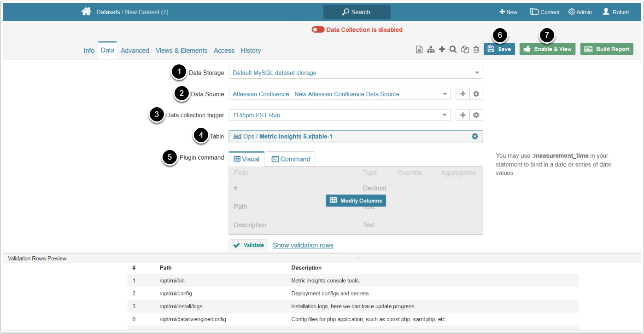Click the Modify Columns button
Image resolution: width=644 pixels, height=334 pixels.
click(356, 201)
